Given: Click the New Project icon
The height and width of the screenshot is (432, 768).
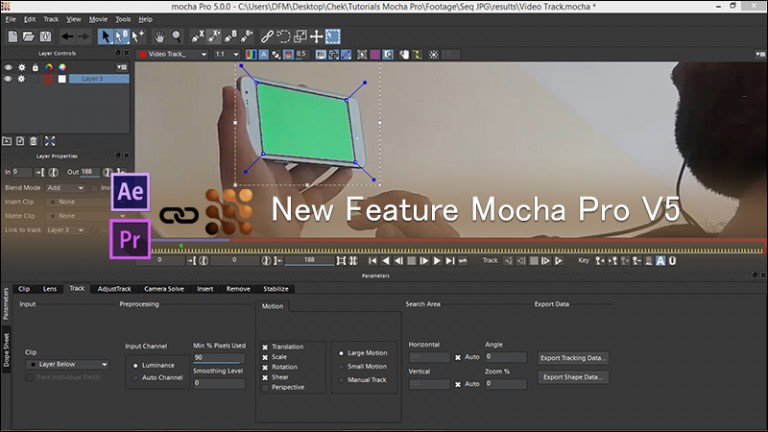Looking at the screenshot, I should click(x=13, y=36).
